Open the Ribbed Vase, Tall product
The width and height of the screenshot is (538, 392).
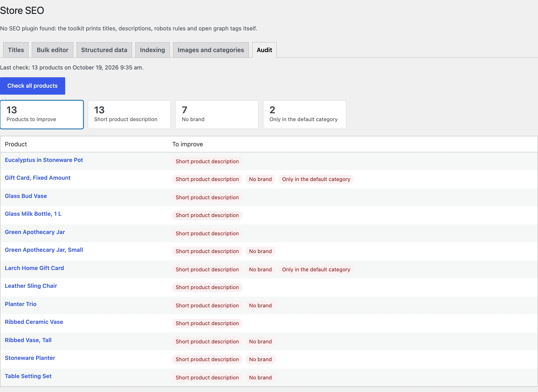[28, 340]
